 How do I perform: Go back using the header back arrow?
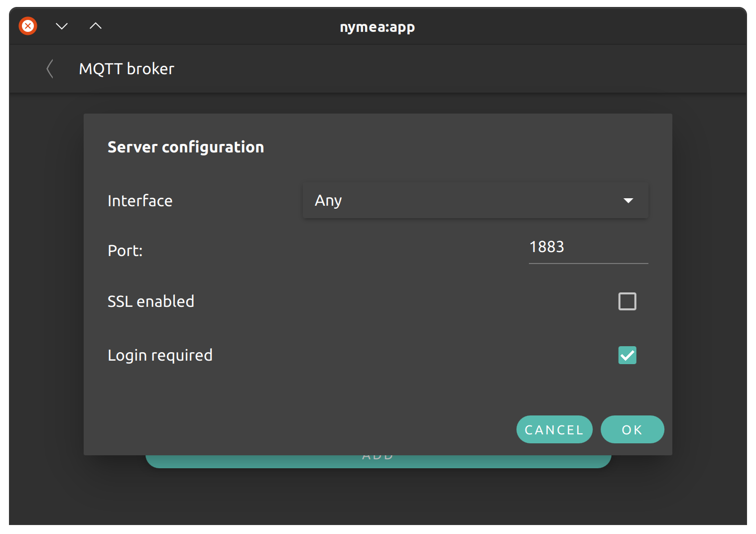[x=50, y=69]
